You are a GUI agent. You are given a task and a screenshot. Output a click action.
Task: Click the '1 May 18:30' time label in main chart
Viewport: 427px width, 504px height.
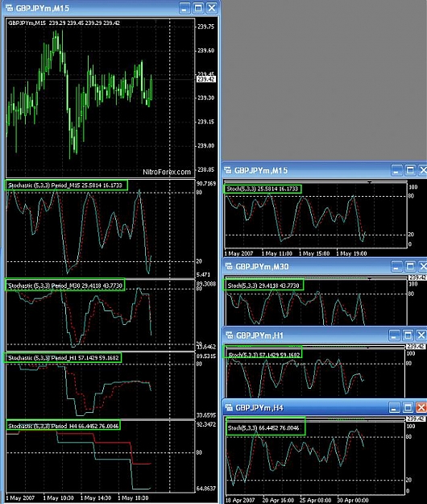[x=133, y=498]
